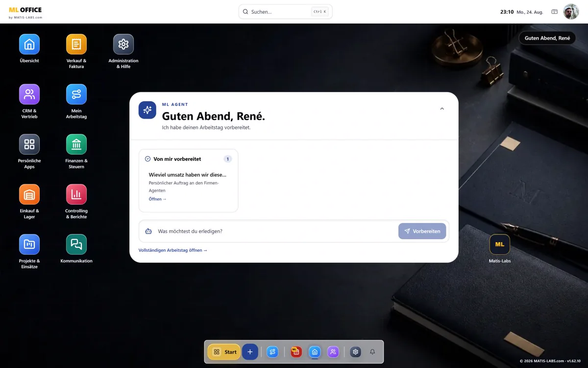Image resolution: width=588 pixels, height=368 pixels.
Task: Open Mein Arbeitstag desktop icon
Action: click(76, 94)
